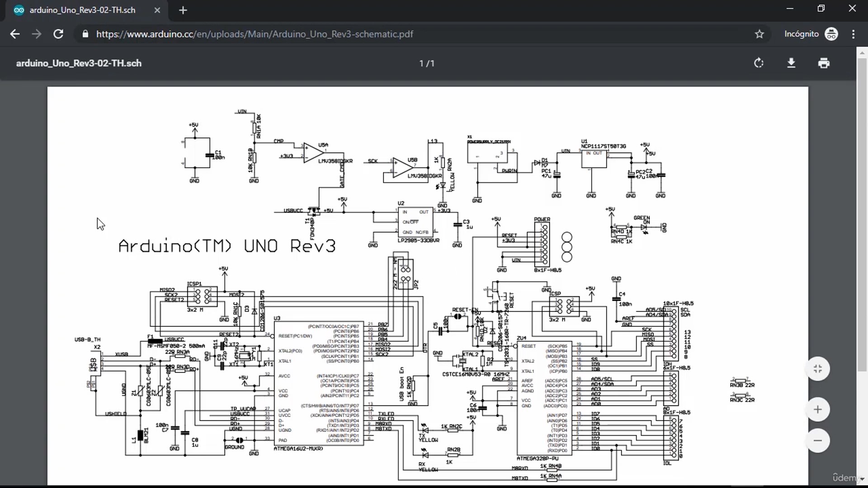Screen dimensions: 868x488
Task: Click the GREEN ON LED label
Action: click(642, 220)
